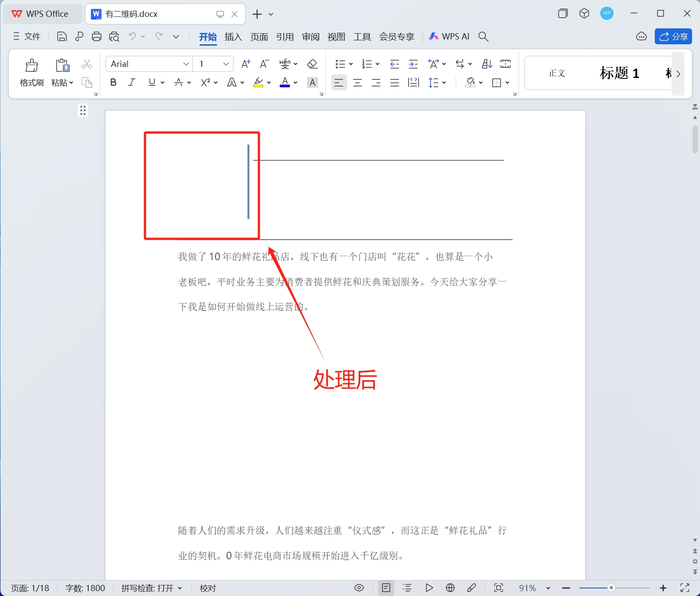Click the distributed alignment icon
The image size is (700, 596).
pos(414,82)
